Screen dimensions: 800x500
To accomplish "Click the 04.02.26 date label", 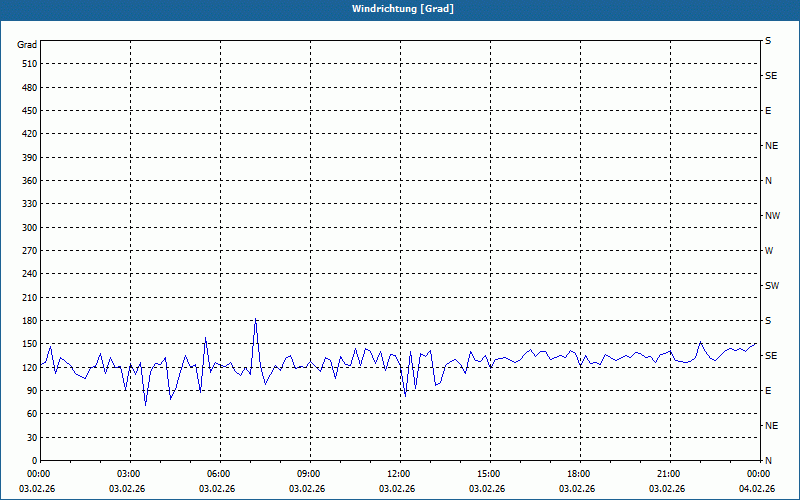I will tap(757, 489).
